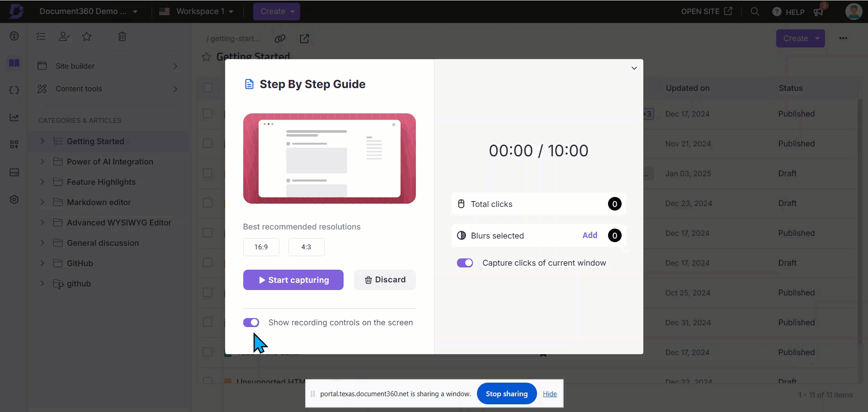Image resolution: width=868 pixels, height=412 pixels.
Task: Check the row checkbox for Oct 25, 2024
Action: [x=208, y=292]
